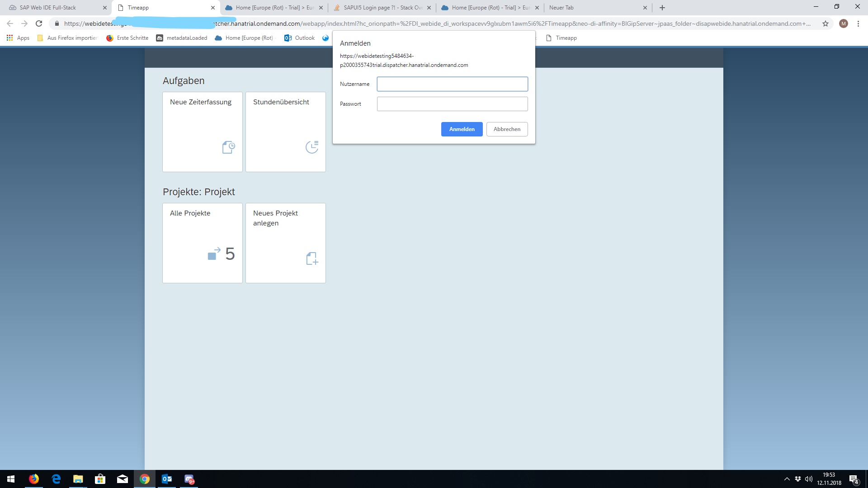Open Firefox from the taskbar
Viewport: 868px width, 488px height.
pyautogui.click(x=34, y=479)
